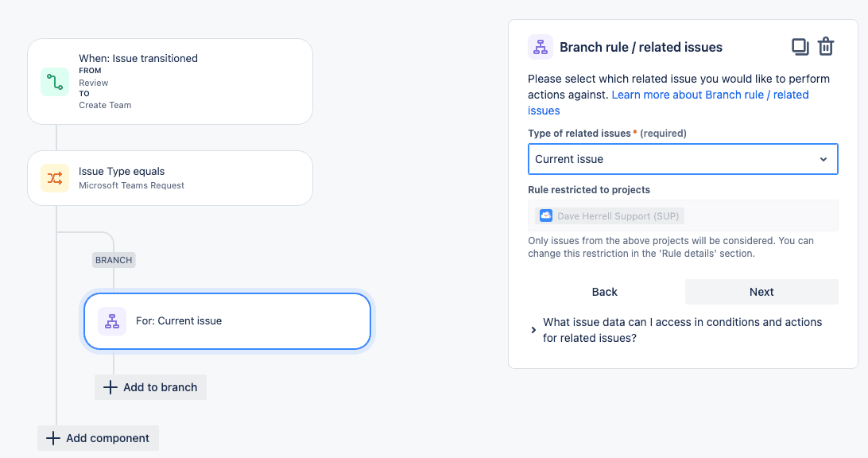Image resolution: width=868 pixels, height=458 pixels.
Task: Open the Type of related issues dropdown
Action: [682, 159]
